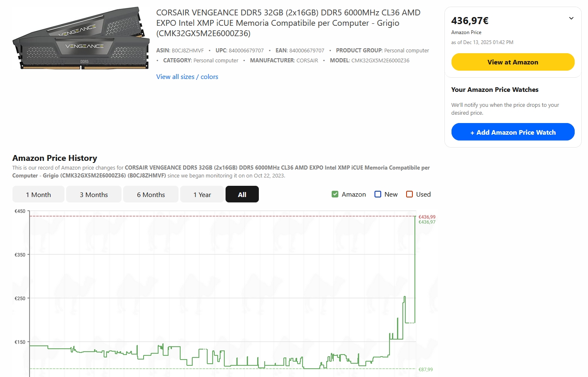The width and height of the screenshot is (588, 377).
Task: Select the 1 Year range tab
Action: pyautogui.click(x=202, y=195)
